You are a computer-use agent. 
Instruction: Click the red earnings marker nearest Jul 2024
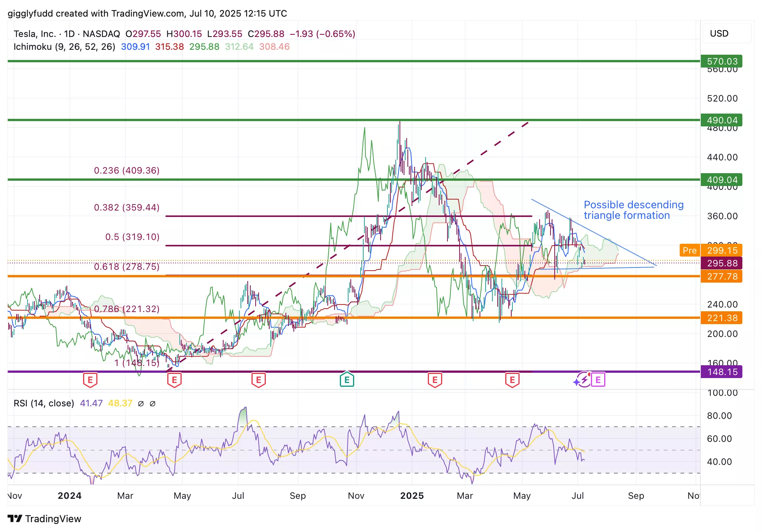click(259, 380)
